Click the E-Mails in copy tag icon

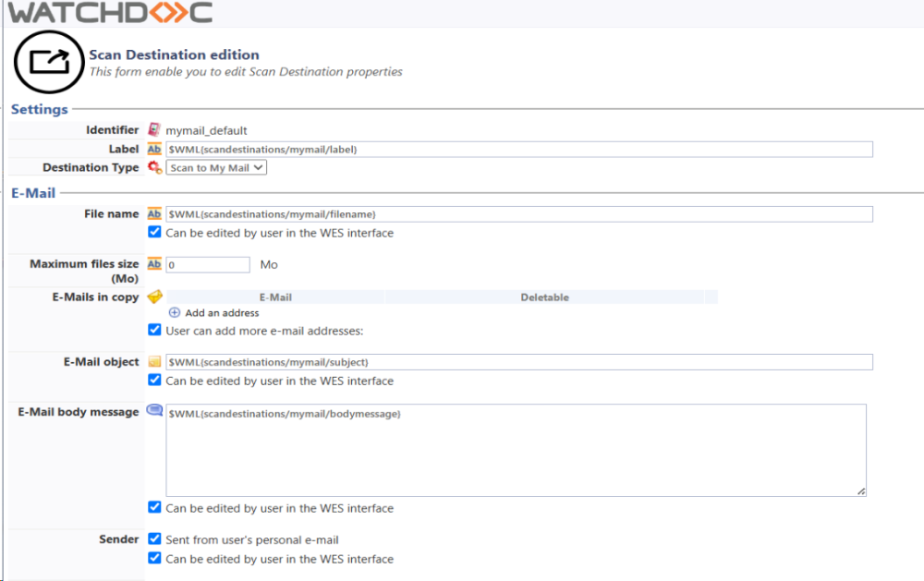tap(155, 297)
